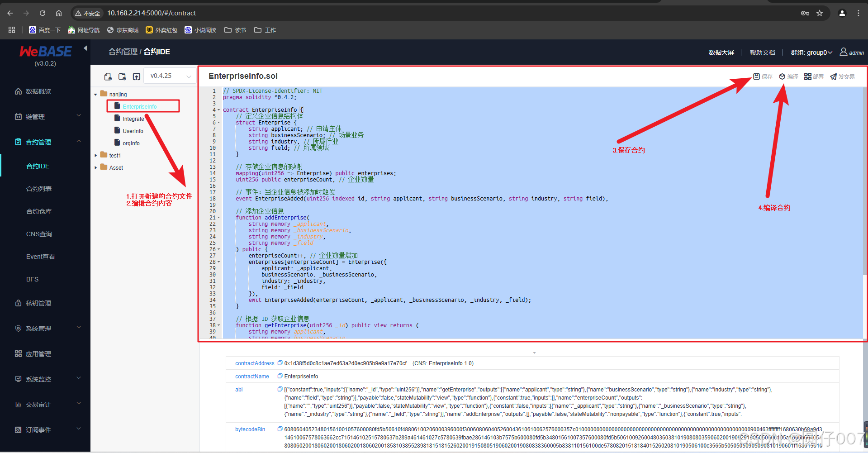Click the WeBASE logo

(x=45, y=52)
